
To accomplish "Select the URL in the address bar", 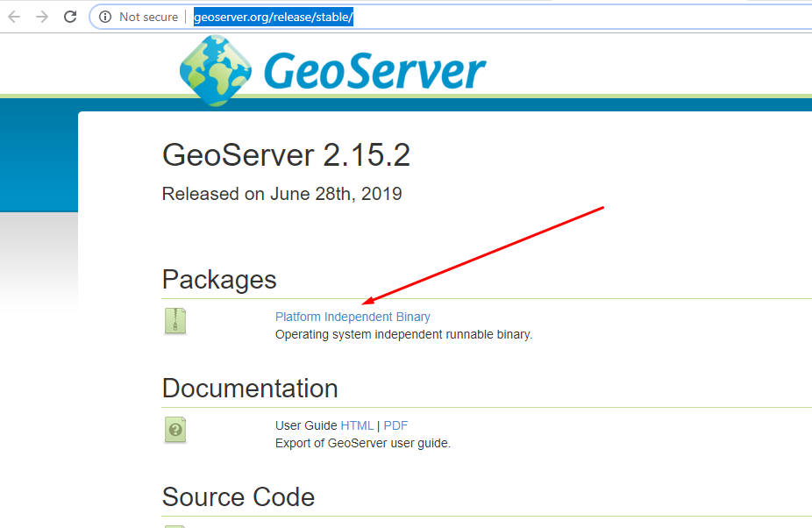I will click(x=273, y=16).
